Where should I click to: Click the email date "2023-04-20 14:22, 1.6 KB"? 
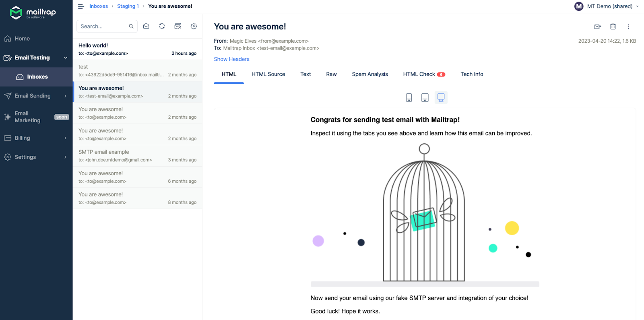click(x=607, y=41)
